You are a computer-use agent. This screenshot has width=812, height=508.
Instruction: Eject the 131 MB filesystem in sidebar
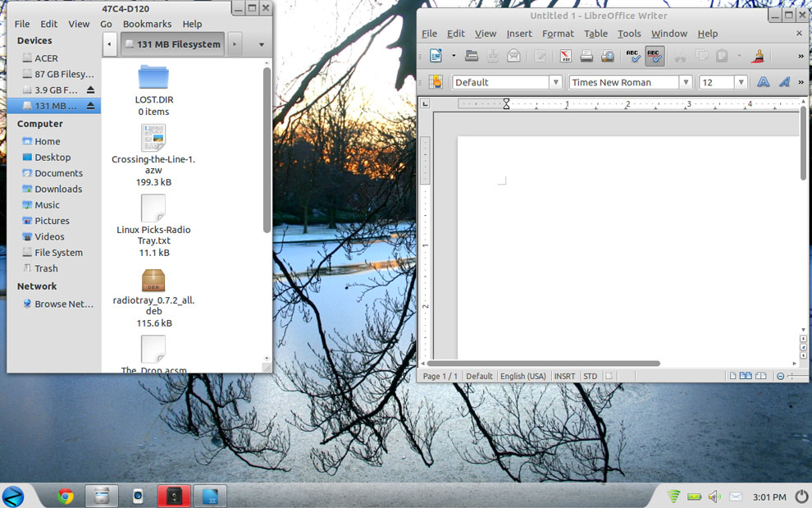[90, 106]
